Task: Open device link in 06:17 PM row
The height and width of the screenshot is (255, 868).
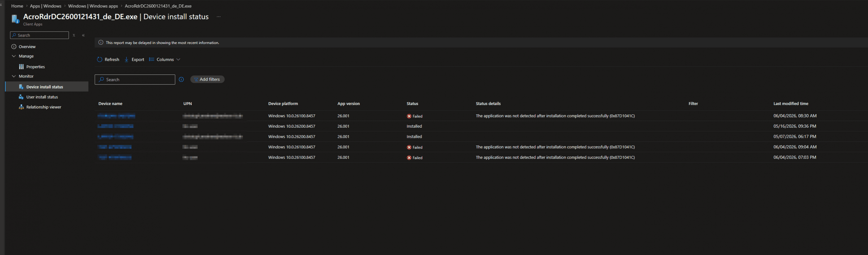Action: pyautogui.click(x=115, y=137)
